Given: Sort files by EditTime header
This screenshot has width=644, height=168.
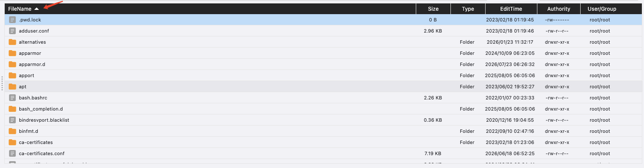Looking at the screenshot, I should pos(511,9).
